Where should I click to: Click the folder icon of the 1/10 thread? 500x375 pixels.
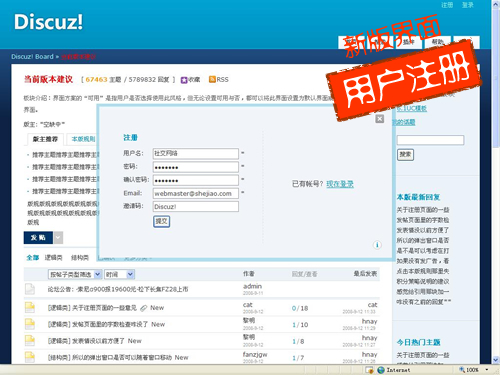click(30, 324)
